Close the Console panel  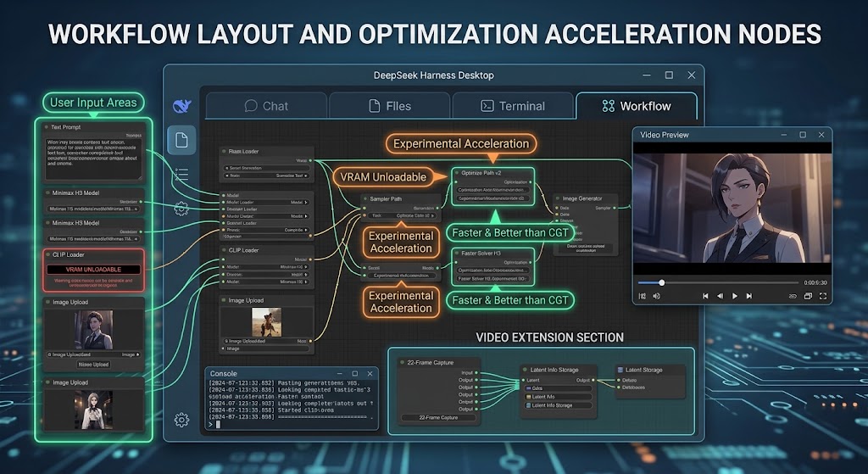click(x=370, y=374)
